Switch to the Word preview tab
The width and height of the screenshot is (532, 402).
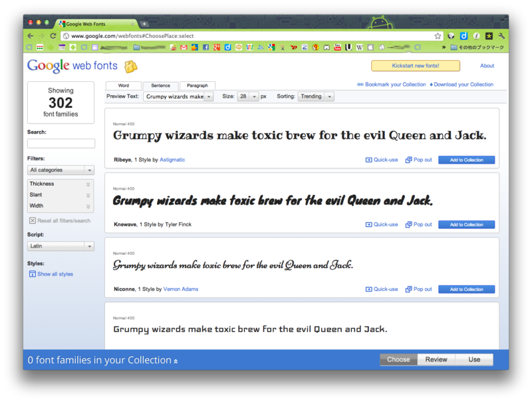pos(124,86)
